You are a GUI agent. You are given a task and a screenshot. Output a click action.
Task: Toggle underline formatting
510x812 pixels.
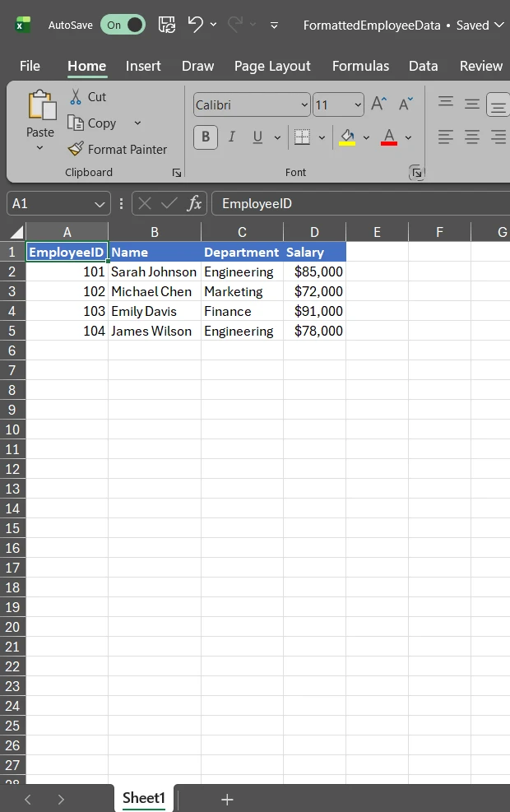click(257, 137)
